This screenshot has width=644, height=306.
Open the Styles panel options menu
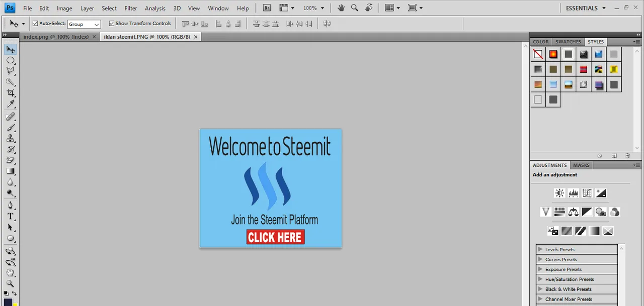pyautogui.click(x=636, y=42)
